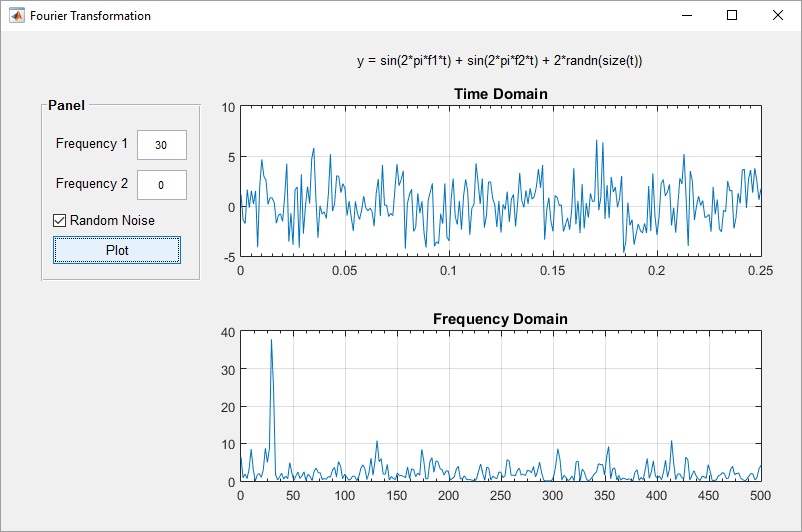Focus the Frequency 1 input field

[x=161, y=145]
